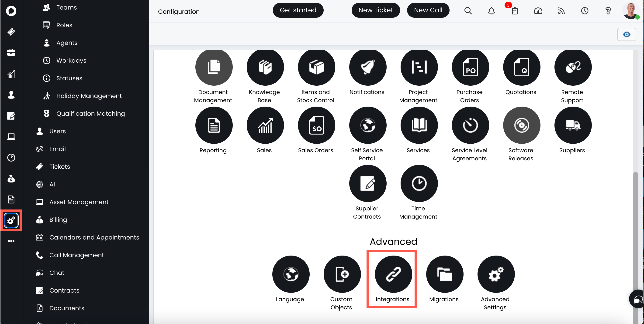This screenshot has width=644, height=324.
Task: Open the Migrations advanced module
Action: tap(444, 274)
